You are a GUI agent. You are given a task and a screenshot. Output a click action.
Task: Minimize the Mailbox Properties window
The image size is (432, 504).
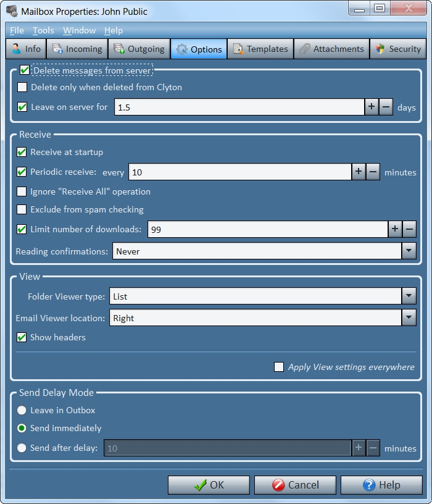tap(359, 9)
